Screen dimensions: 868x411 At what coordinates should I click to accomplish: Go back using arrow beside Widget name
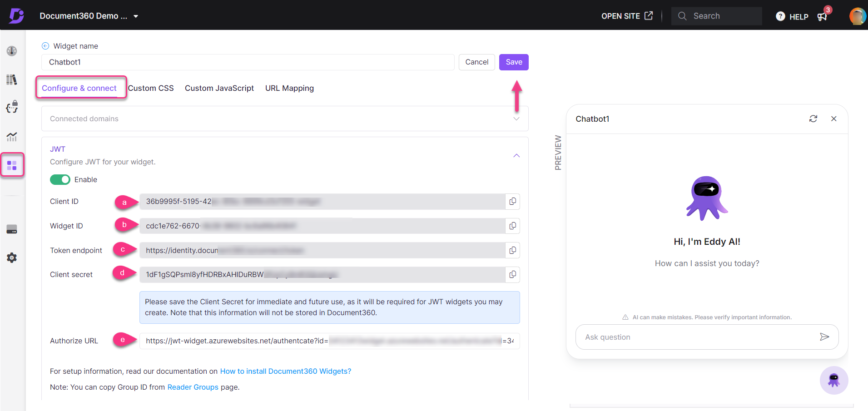45,46
